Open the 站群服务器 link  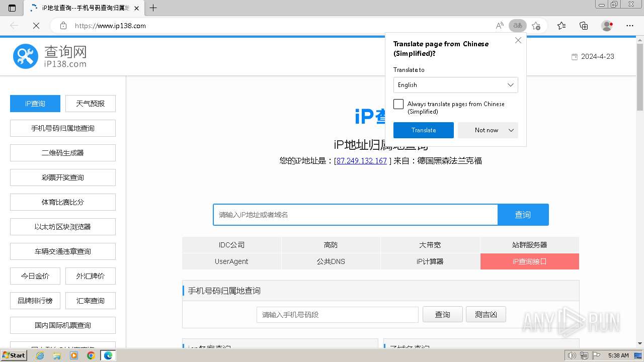click(530, 245)
